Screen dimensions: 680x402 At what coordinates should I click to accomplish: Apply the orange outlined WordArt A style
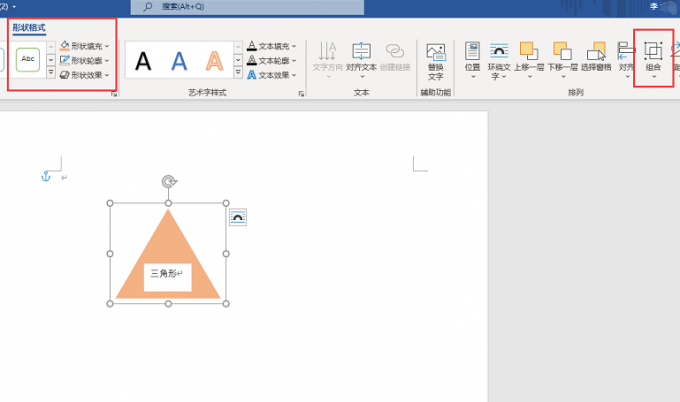(215, 61)
